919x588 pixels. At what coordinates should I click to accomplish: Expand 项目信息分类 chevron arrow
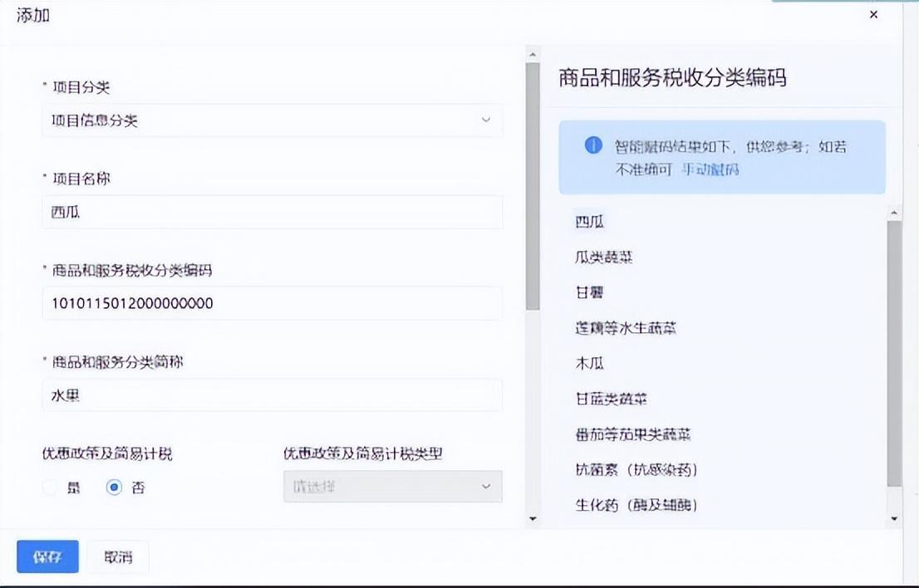click(x=486, y=120)
